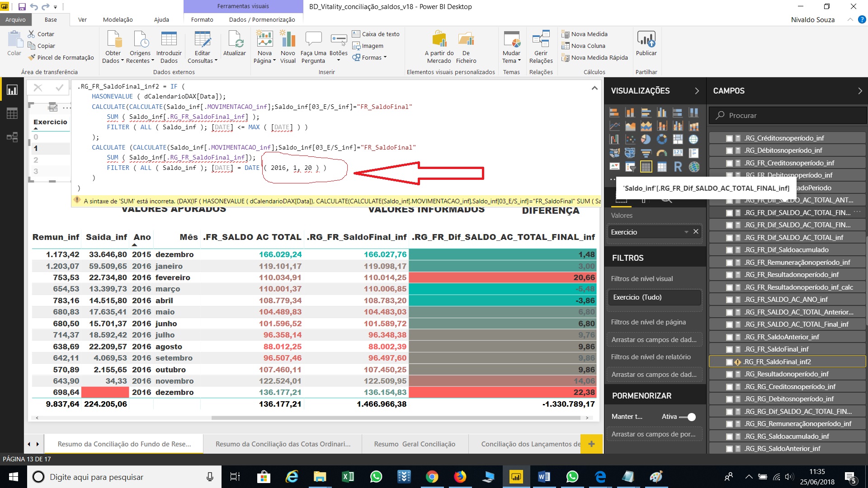
Task: Collapse the formula bar with chevron
Action: point(594,88)
